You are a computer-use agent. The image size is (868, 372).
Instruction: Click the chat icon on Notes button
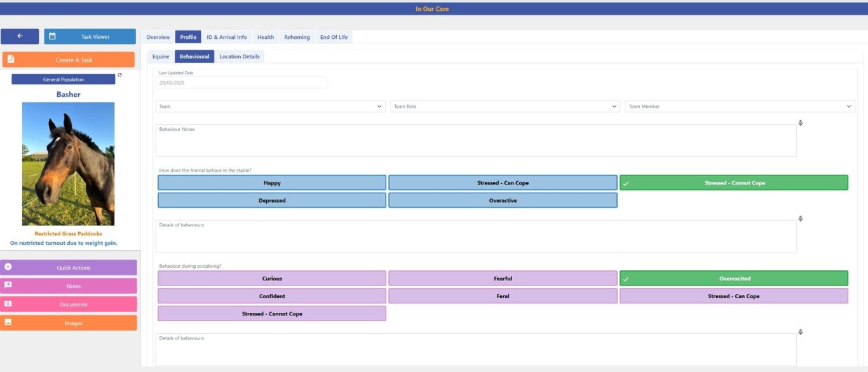[8, 286]
